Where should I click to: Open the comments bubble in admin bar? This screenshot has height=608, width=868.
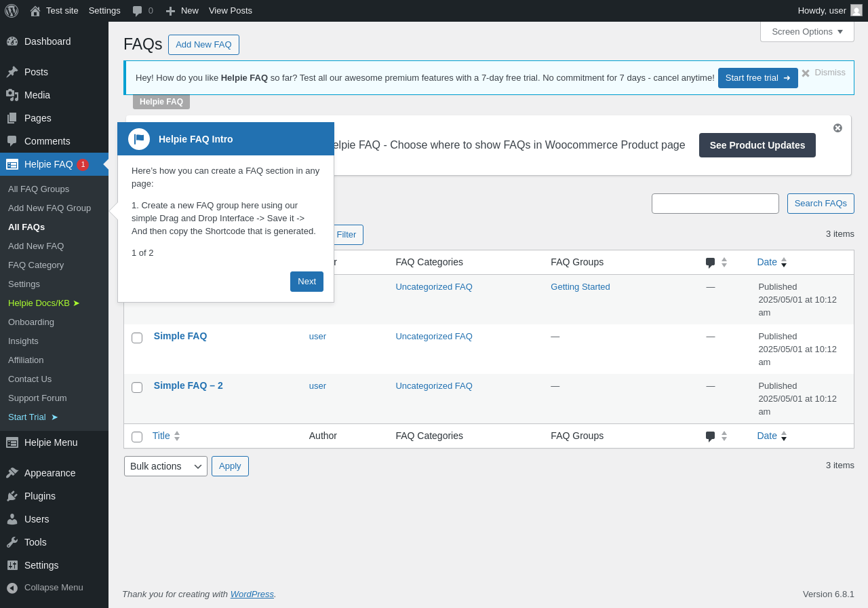point(138,11)
